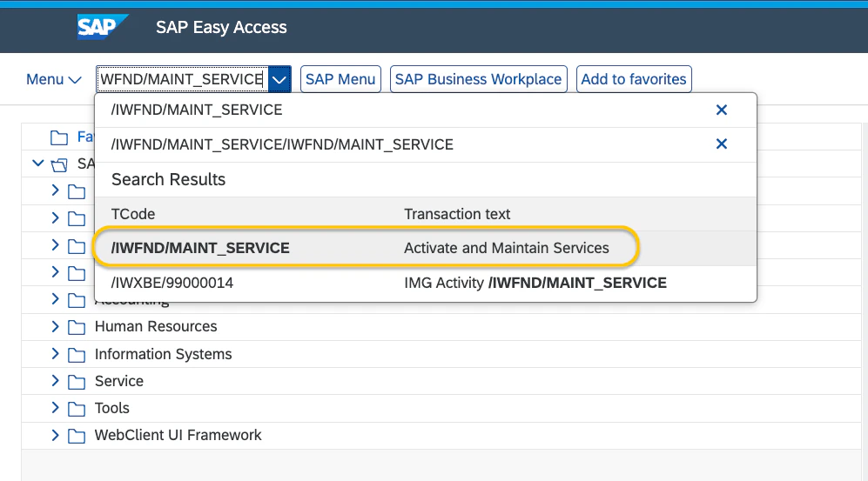Click the Tools folder icon

tap(77, 409)
